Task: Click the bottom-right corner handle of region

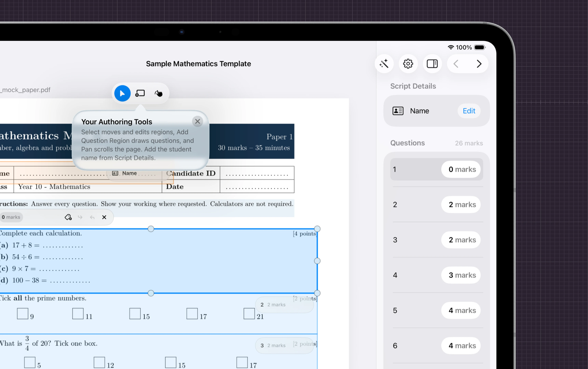Action: tap(317, 293)
